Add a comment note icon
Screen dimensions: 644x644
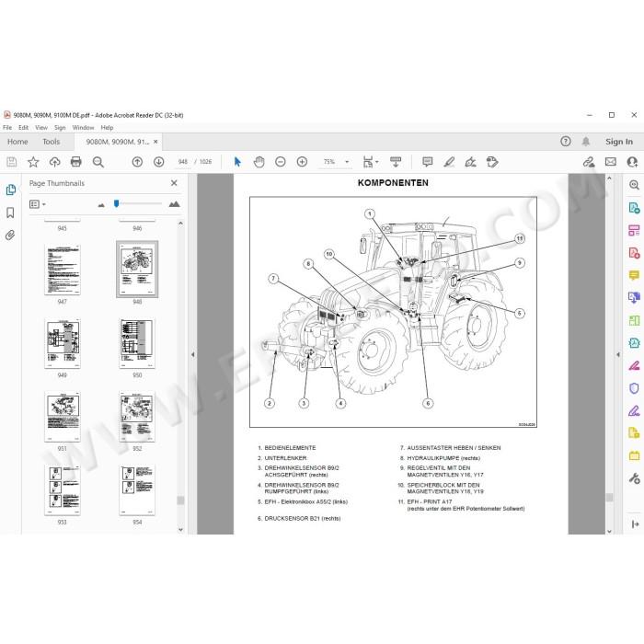click(x=428, y=162)
